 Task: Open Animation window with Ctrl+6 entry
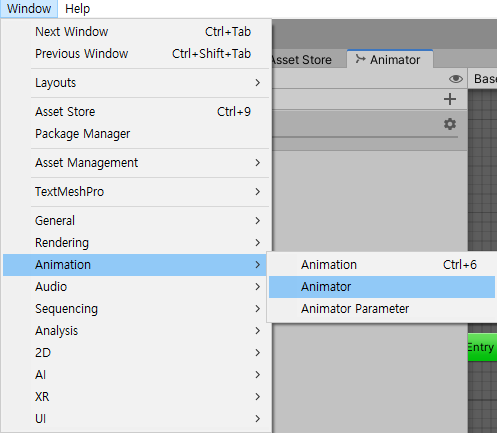tap(382, 265)
